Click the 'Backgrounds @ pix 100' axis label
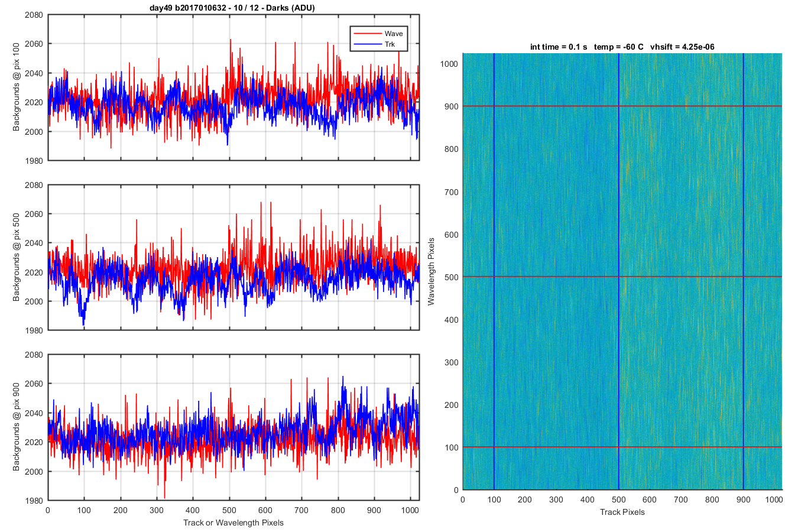The height and width of the screenshot is (532, 798). [17, 87]
